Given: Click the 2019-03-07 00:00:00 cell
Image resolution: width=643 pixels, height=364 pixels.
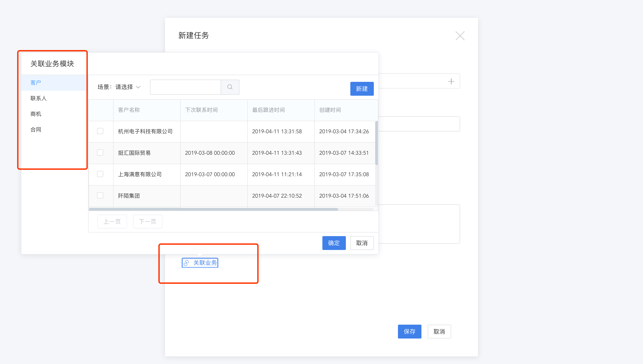Looking at the screenshot, I should [x=214, y=174].
